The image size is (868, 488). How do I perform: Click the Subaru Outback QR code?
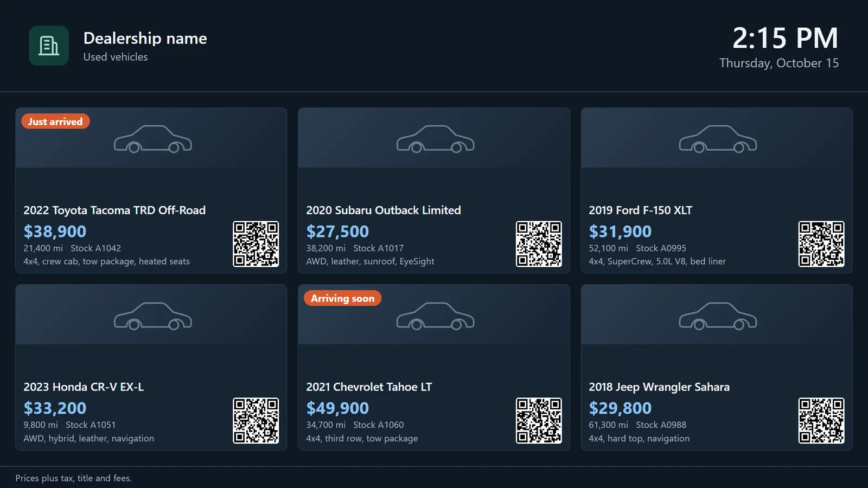click(539, 244)
